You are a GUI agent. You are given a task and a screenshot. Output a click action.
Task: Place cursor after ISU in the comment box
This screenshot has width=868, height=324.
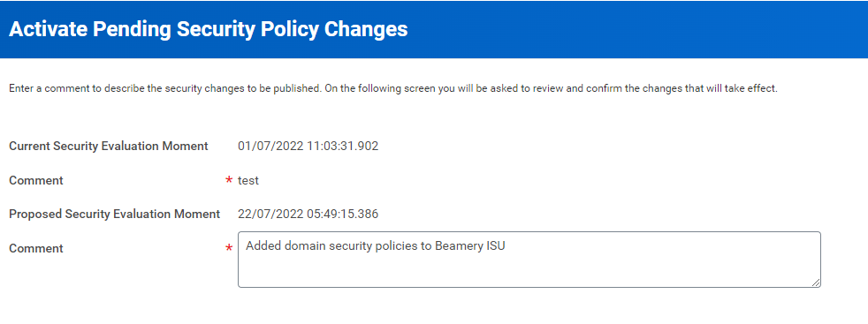(x=506, y=246)
